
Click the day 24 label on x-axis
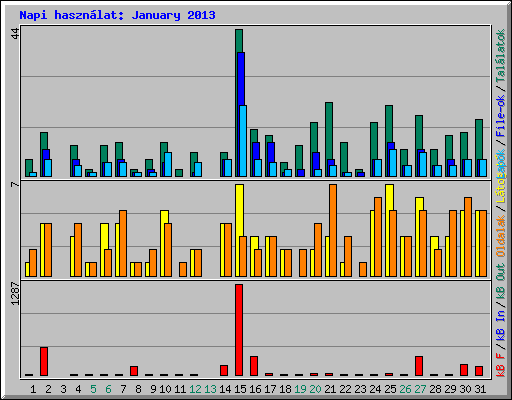pos(375,389)
